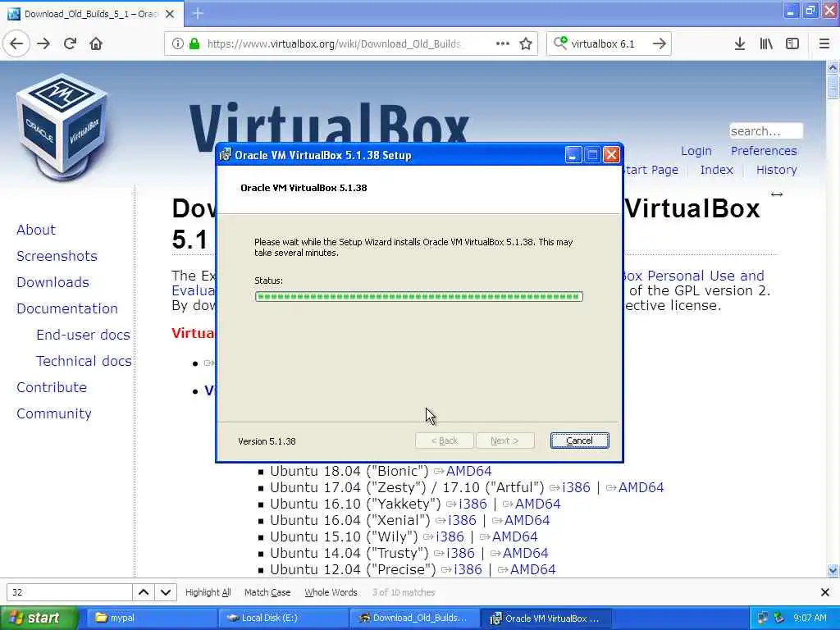
Task: Click the wiki search field
Action: click(x=766, y=130)
